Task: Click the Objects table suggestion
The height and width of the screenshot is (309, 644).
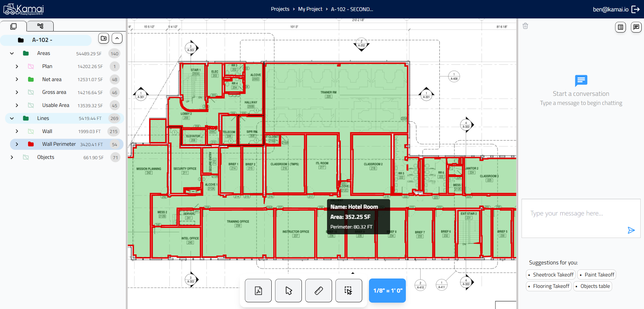Action: click(x=592, y=286)
